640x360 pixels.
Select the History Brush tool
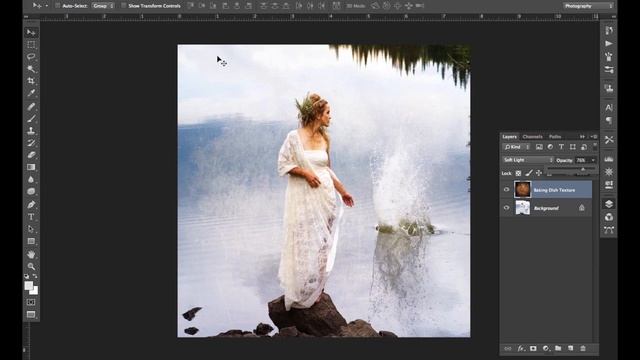tap(31, 143)
